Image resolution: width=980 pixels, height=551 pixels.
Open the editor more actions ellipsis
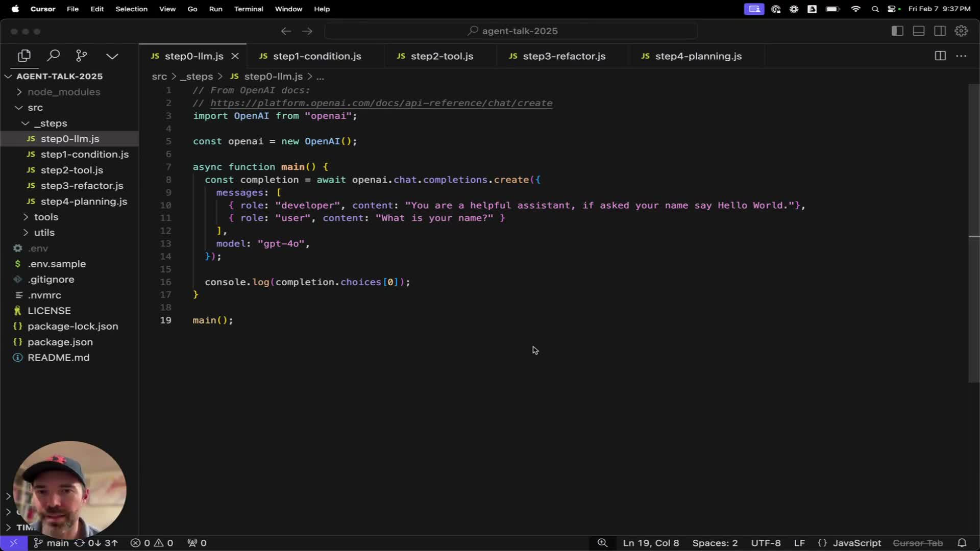point(961,56)
